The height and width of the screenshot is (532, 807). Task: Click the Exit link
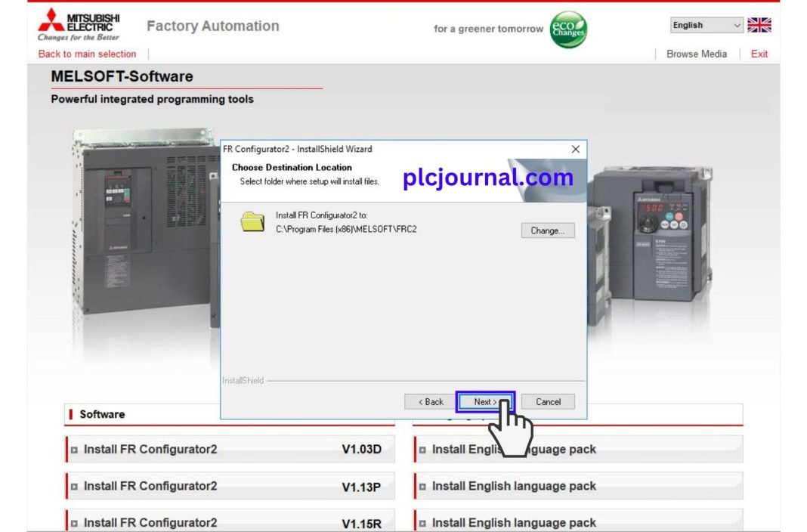[759, 54]
